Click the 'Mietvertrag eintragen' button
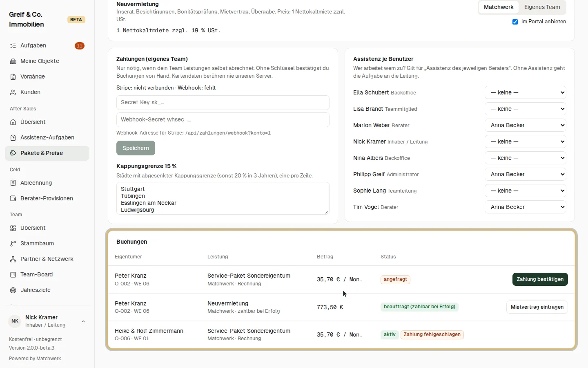 click(x=537, y=307)
